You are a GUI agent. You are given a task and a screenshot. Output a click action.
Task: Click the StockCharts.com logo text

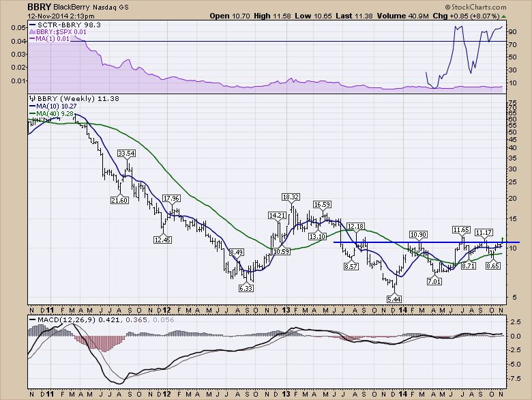(475, 7)
